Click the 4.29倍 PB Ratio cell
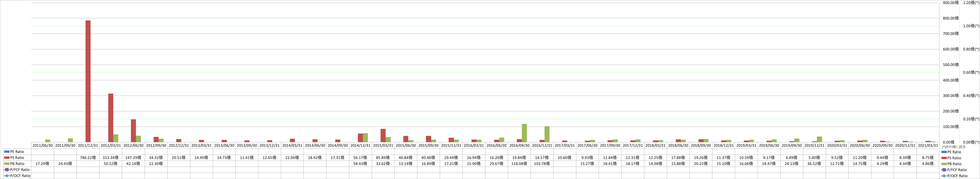 click(883, 164)
